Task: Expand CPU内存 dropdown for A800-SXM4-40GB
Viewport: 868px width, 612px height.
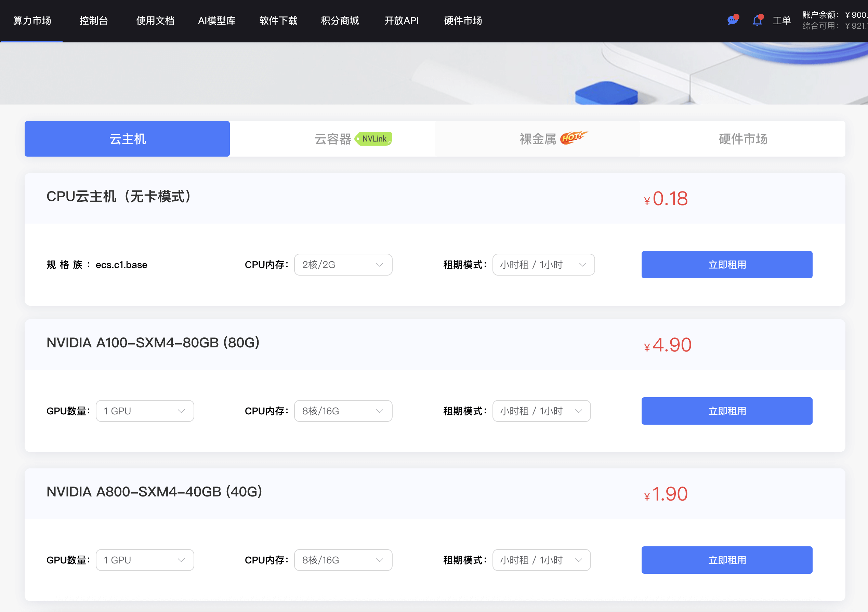Action: tap(343, 560)
